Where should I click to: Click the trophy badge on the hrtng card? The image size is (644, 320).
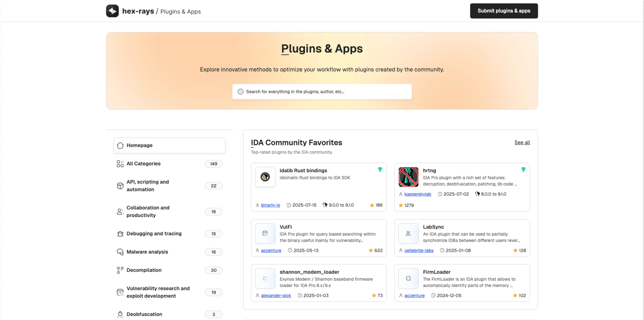click(x=524, y=169)
